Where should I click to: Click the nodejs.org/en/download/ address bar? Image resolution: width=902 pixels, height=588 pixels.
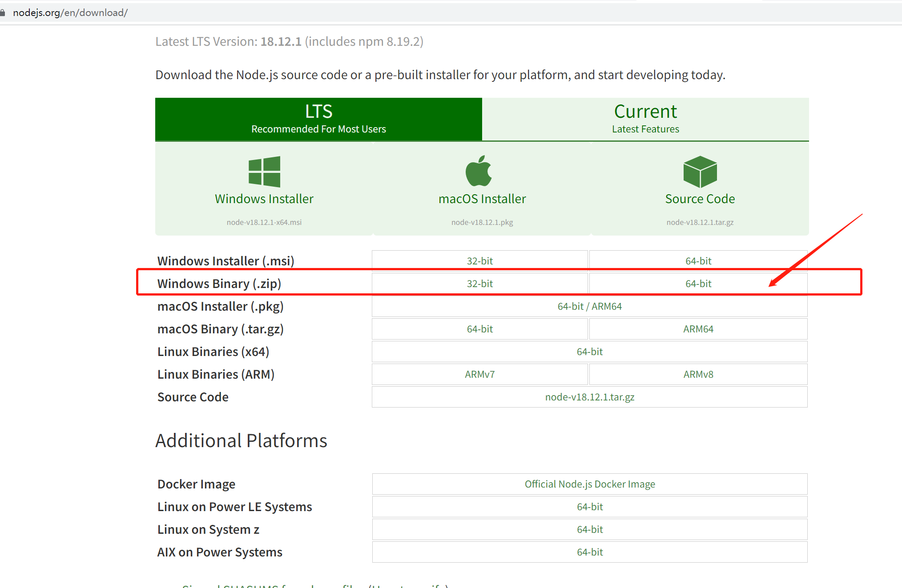(70, 12)
